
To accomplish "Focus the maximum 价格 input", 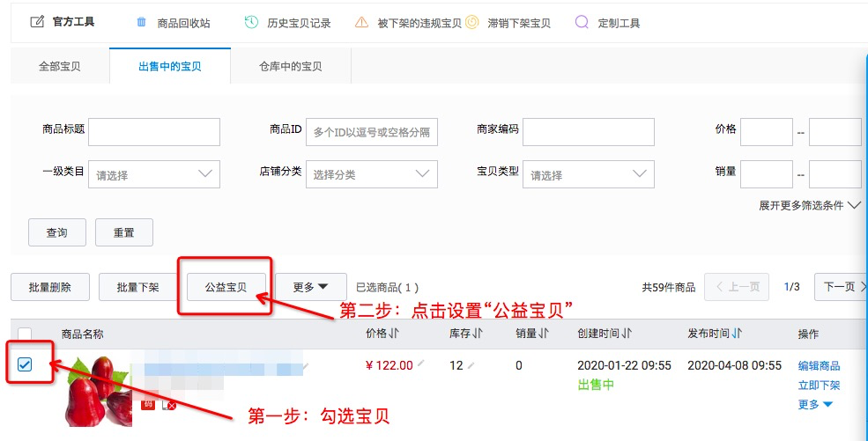I will coord(835,132).
